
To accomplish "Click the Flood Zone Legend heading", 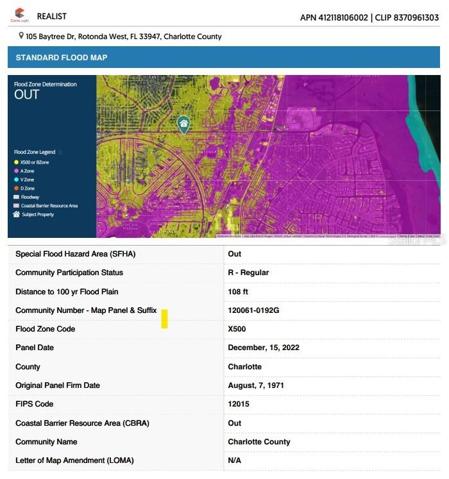I will 35,152.
